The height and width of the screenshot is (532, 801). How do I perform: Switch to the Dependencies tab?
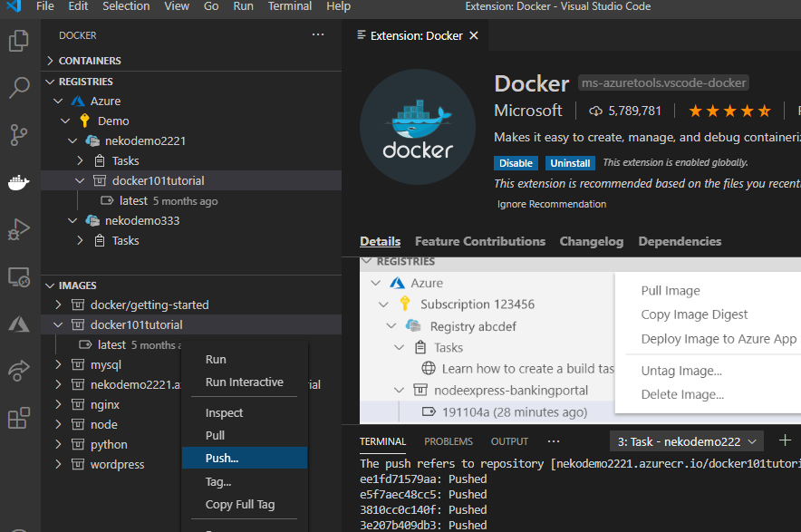[x=680, y=241]
